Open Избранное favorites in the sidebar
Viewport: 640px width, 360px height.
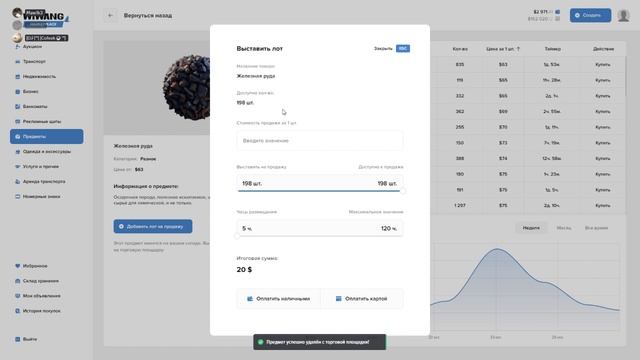pyautogui.click(x=31, y=266)
